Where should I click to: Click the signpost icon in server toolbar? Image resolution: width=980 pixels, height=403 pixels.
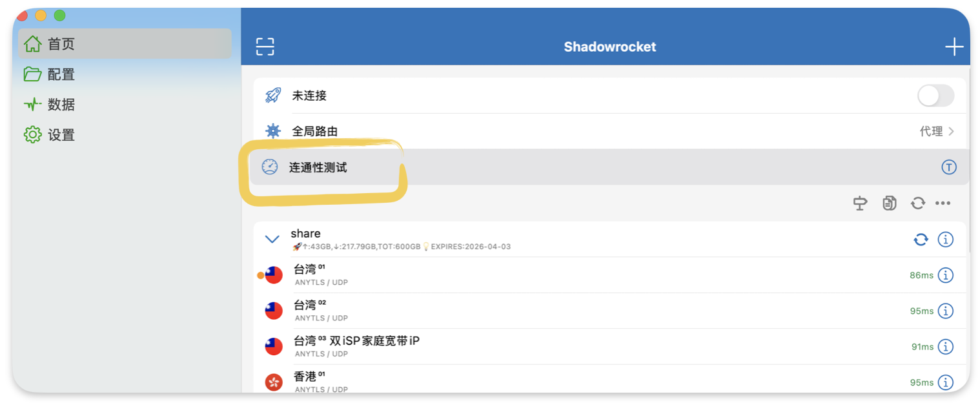point(860,203)
